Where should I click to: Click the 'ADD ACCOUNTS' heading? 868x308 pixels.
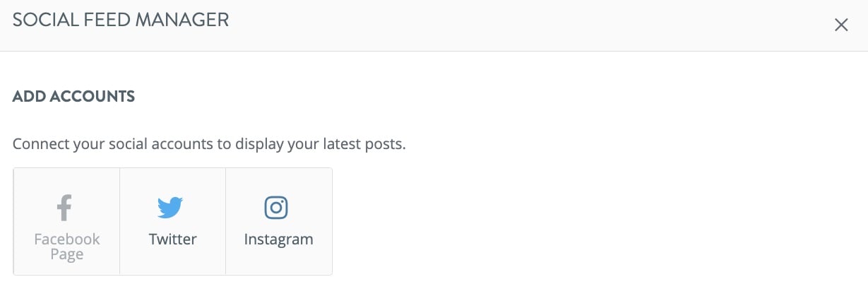73,97
